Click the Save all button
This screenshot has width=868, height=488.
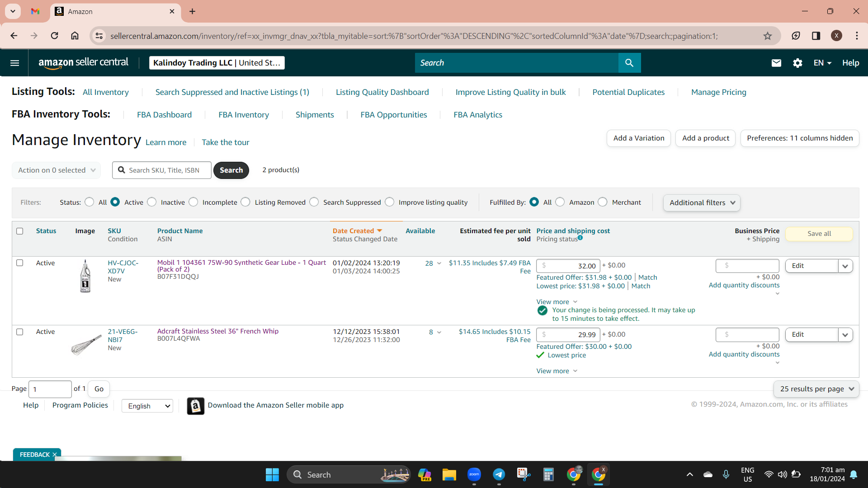[819, 234]
